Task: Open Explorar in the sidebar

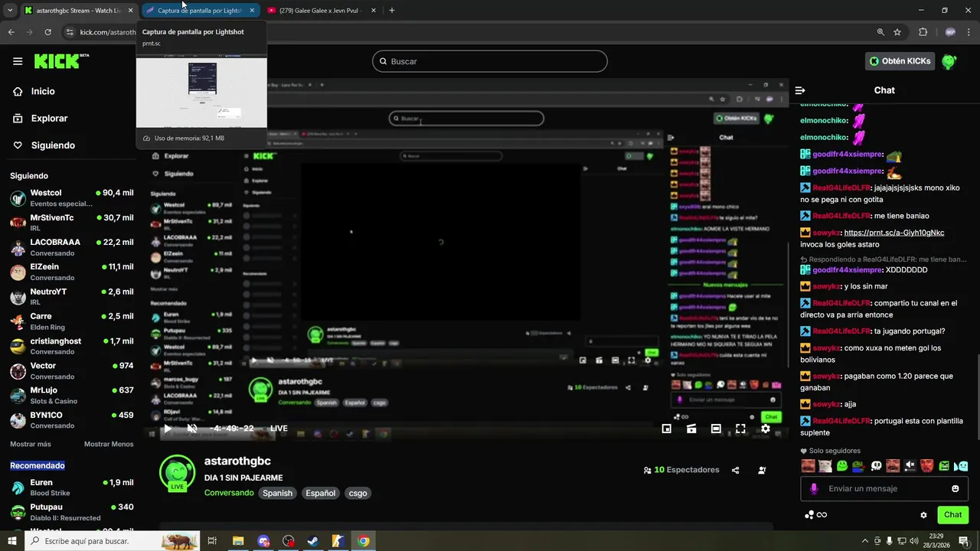Action: (x=41, y=119)
